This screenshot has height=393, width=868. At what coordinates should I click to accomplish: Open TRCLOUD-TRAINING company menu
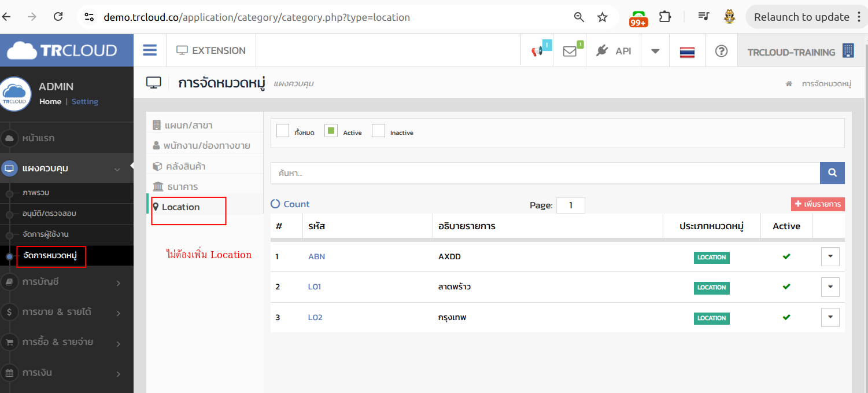pos(800,51)
